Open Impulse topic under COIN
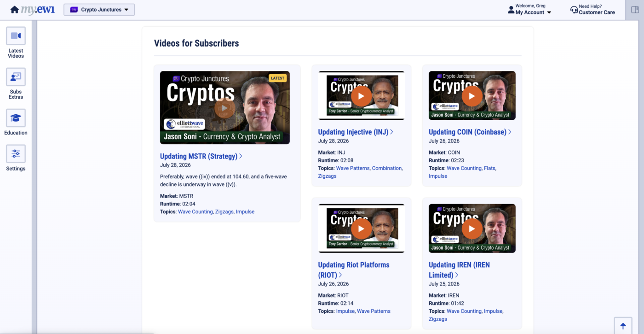This screenshot has width=644, height=334. pos(438,176)
